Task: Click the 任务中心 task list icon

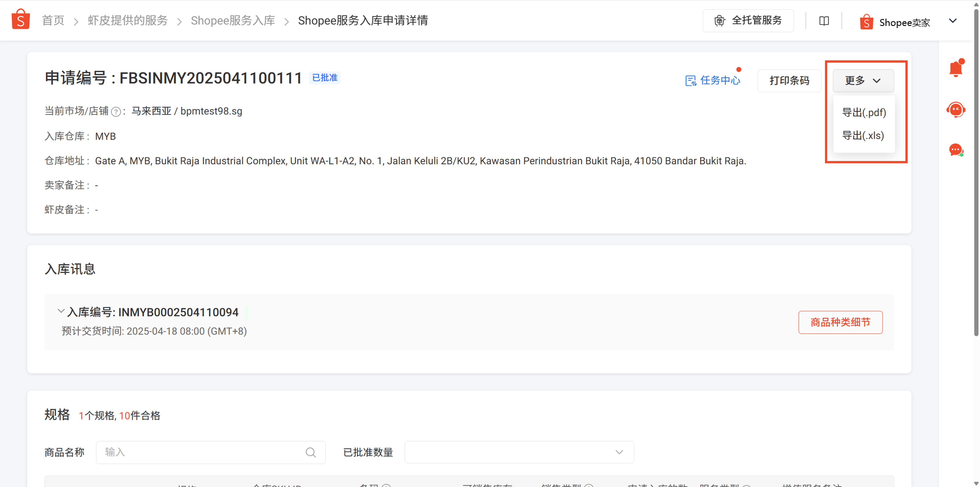Action: (x=691, y=81)
